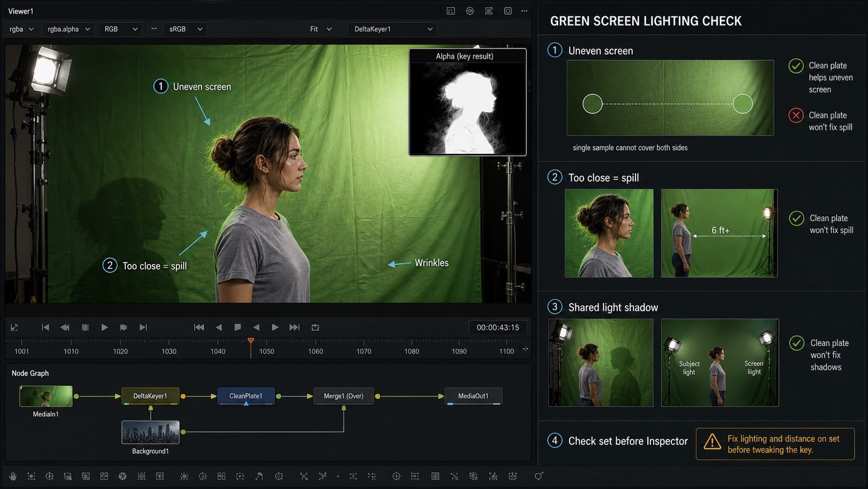Click the Subject light and Screen light thumbnail
868x489 pixels.
pos(720,363)
